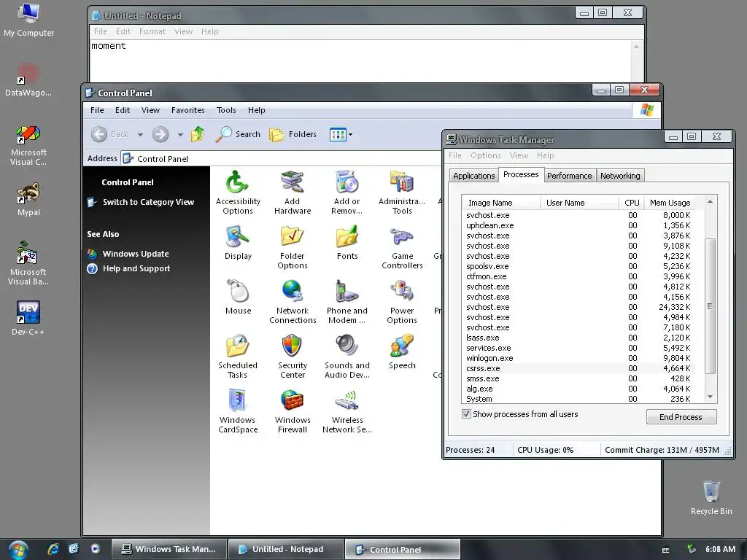The image size is (747, 560).
Task: Click Search in Control Panel toolbar
Action: tap(238, 134)
